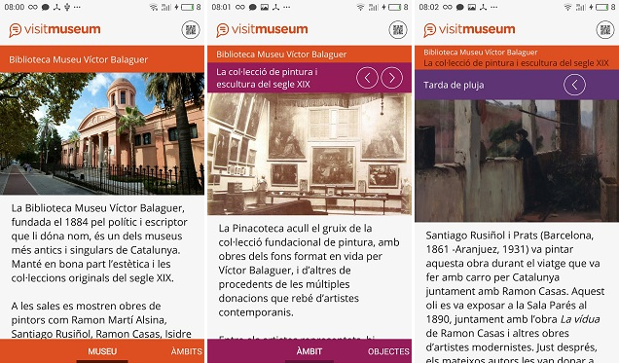The height and width of the screenshot is (364, 619).
Task: Tap small Biblioteca Museu Víctor Balaguer breadcrumb on third screen
Action: [x=481, y=53]
